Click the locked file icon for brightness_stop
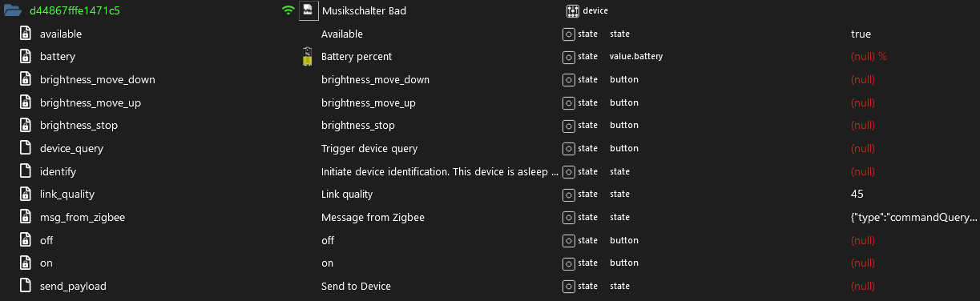The width and height of the screenshot is (980, 301). [25, 126]
